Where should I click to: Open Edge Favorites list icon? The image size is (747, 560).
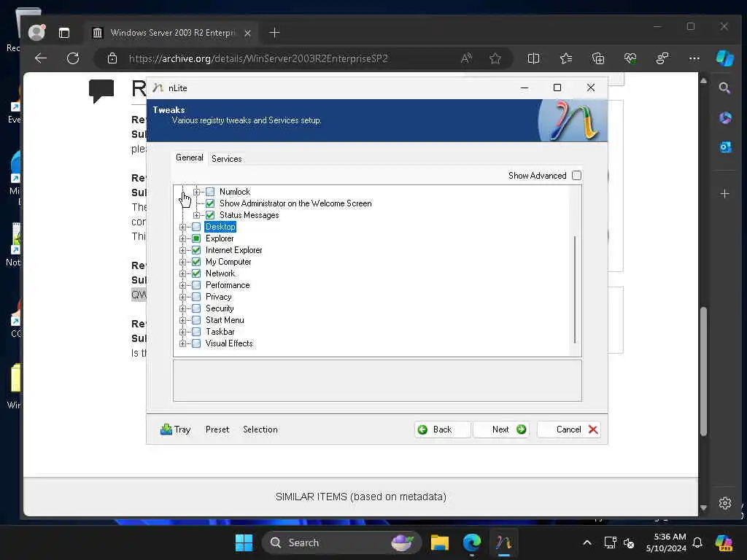click(x=566, y=58)
